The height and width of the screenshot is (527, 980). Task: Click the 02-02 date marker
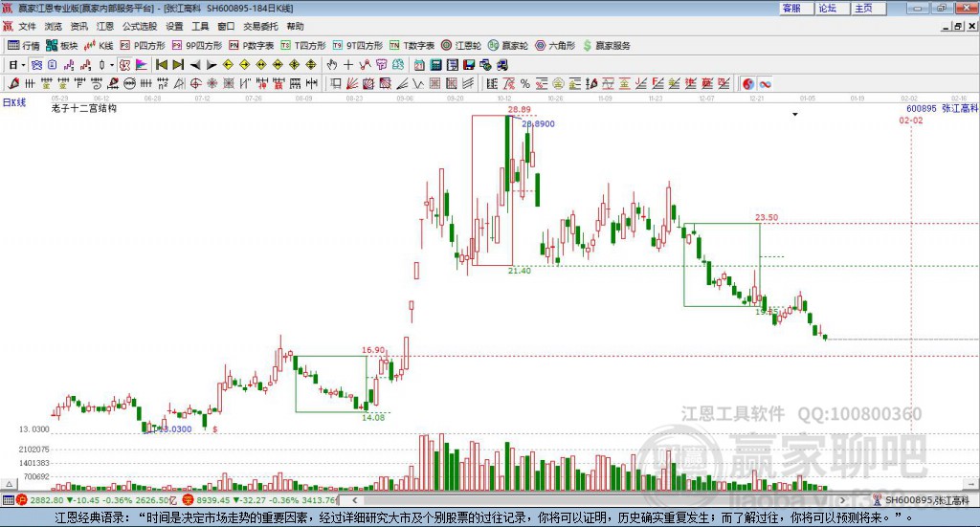[911, 121]
